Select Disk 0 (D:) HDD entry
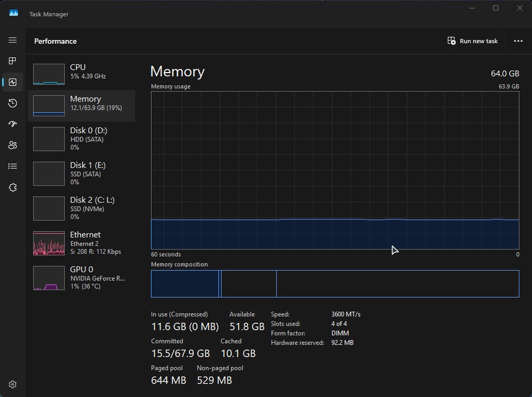Screen dimensions: 532x397 click(x=81, y=139)
